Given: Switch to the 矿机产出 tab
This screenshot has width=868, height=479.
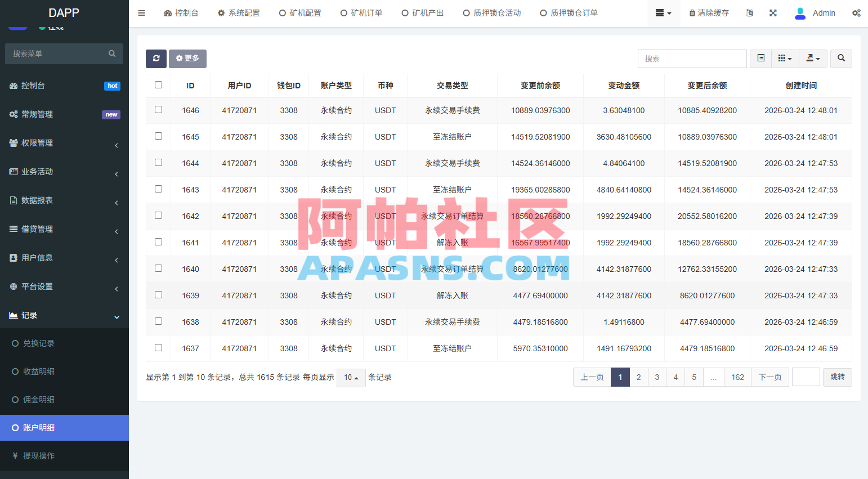Looking at the screenshot, I should (423, 13).
